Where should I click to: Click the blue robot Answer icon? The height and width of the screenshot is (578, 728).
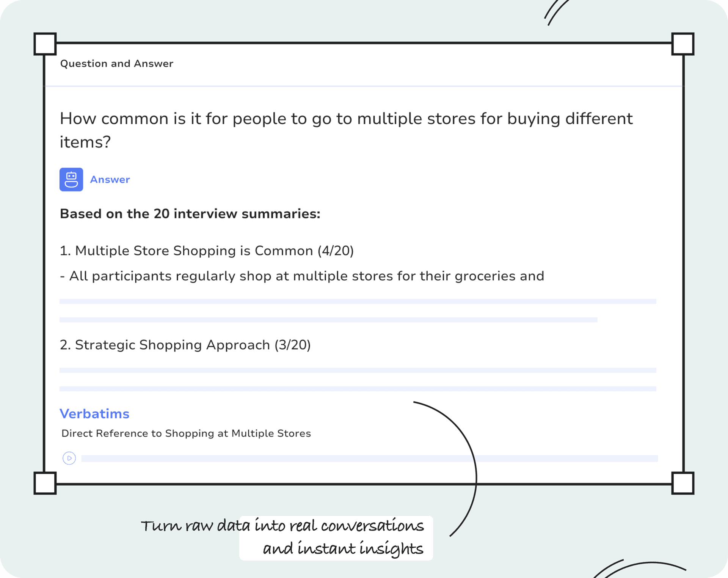coord(71,179)
